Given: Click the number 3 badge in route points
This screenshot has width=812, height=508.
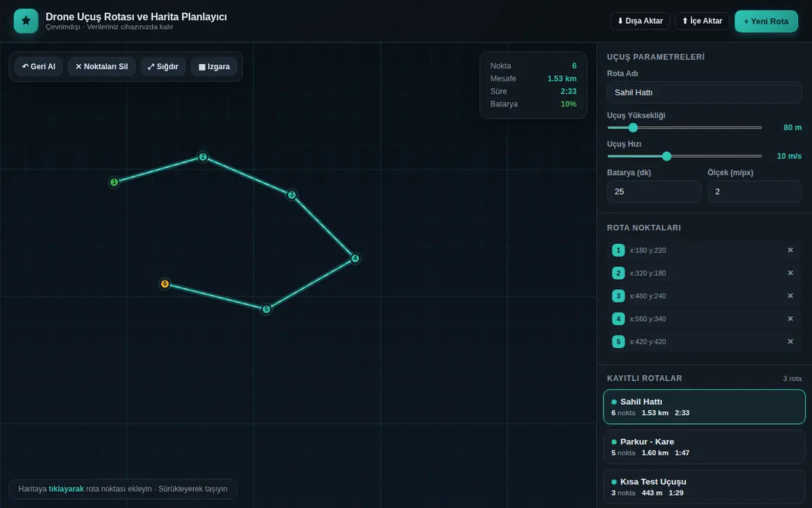Looking at the screenshot, I should pos(618,296).
